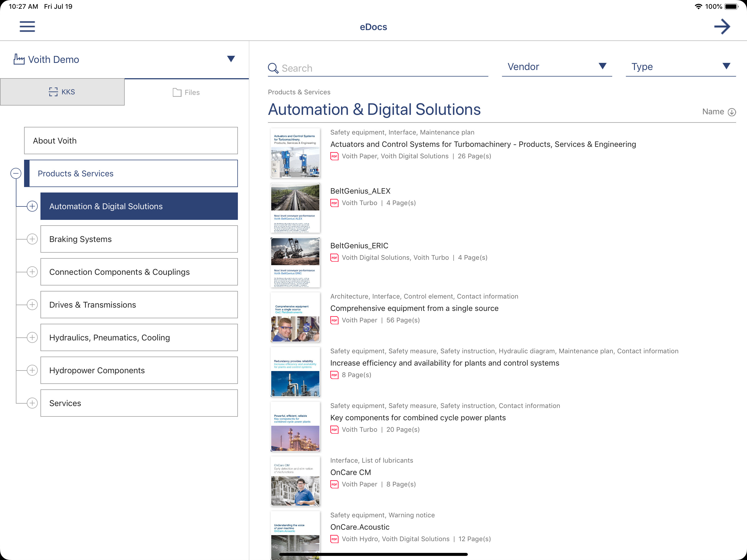Click PDF icon for Comprehensive equipment document
Screen dimensions: 747x560
[x=334, y=320]
